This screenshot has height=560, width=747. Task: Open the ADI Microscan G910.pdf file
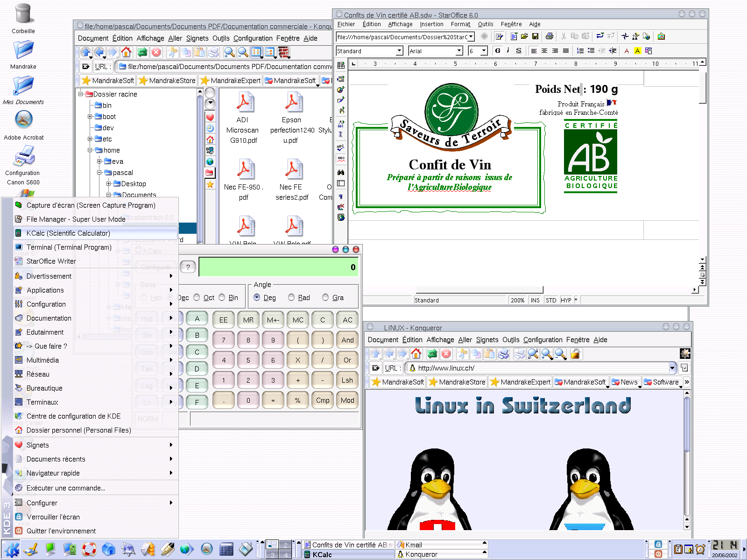[244, 104]
